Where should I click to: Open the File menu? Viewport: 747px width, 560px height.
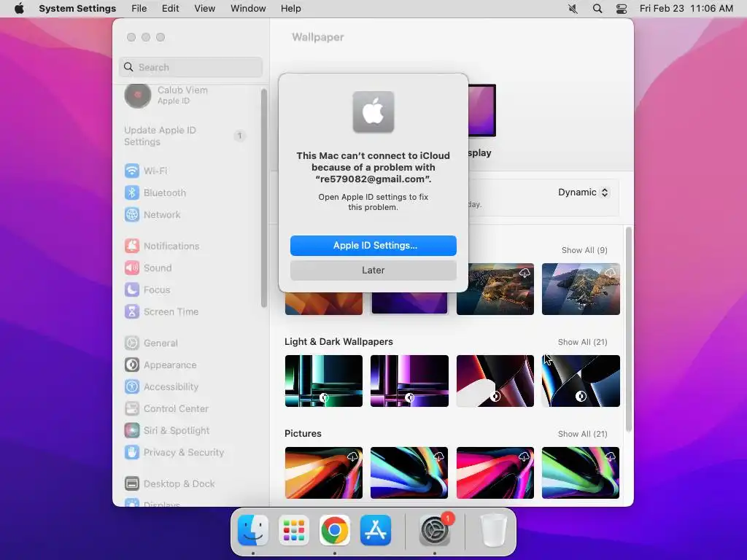click(x=139, y=9)
